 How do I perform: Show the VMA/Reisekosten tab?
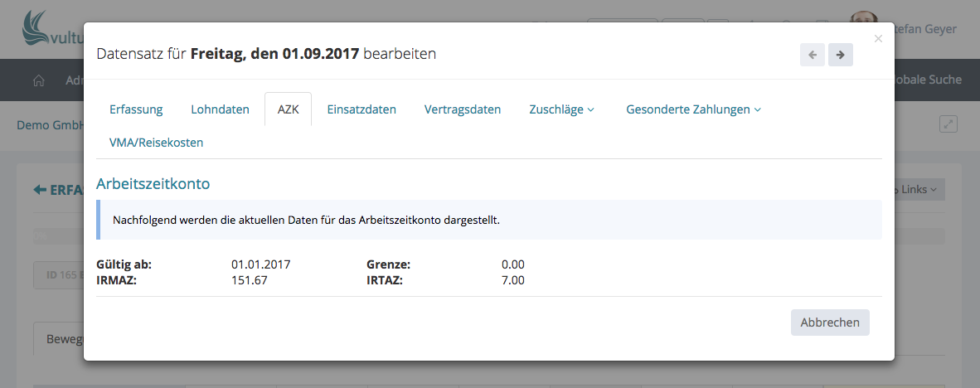click(x=156, y=143)
